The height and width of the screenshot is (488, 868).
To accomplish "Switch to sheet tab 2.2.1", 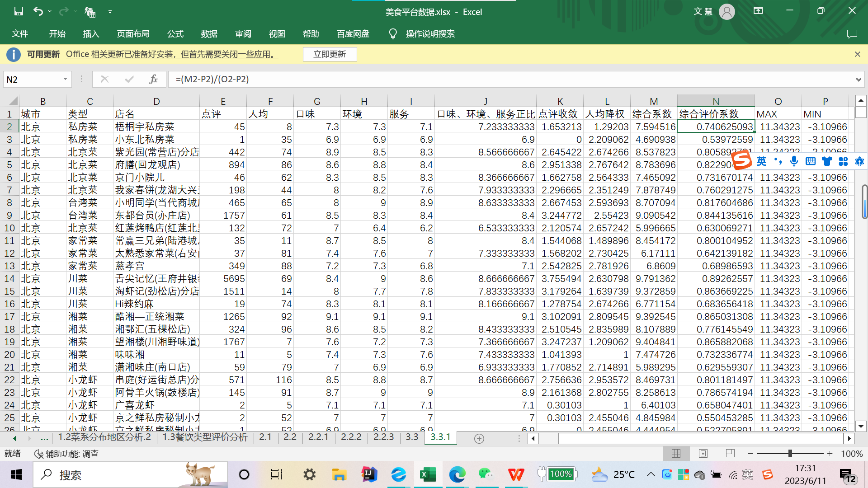I will click(318, 437).
